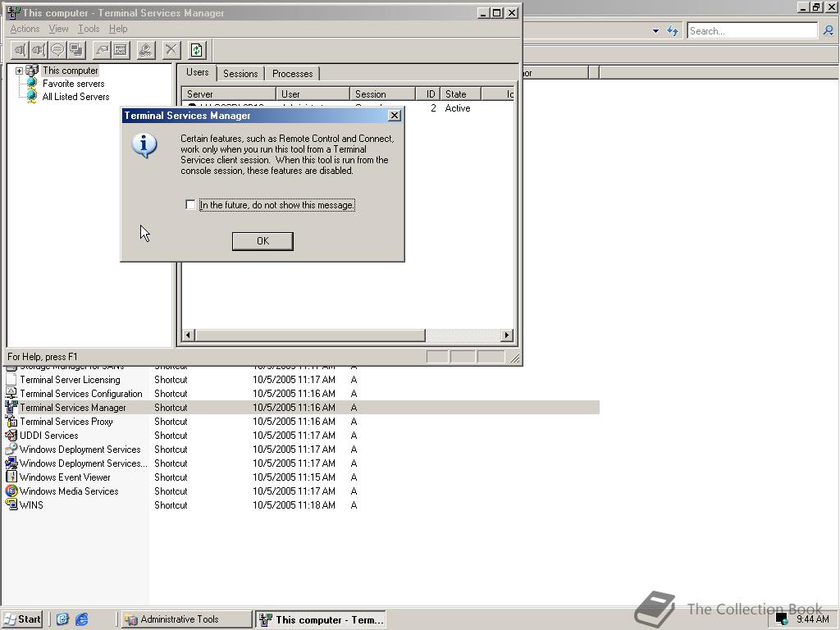Screen dimensions: 840x630
Task: Switch to Administrative Tools taskbar button
Action: [x=185, y=619]
